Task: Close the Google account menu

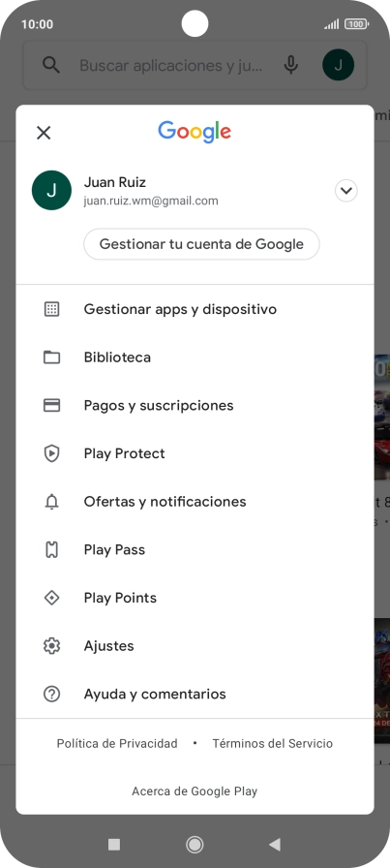Action: tap(44, 133)
